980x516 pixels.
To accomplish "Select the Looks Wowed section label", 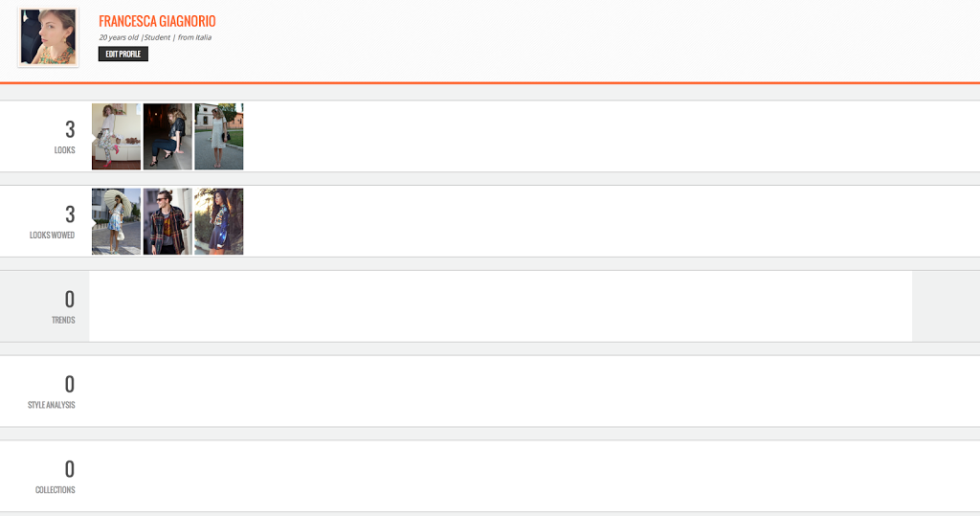I will (52, 236).
